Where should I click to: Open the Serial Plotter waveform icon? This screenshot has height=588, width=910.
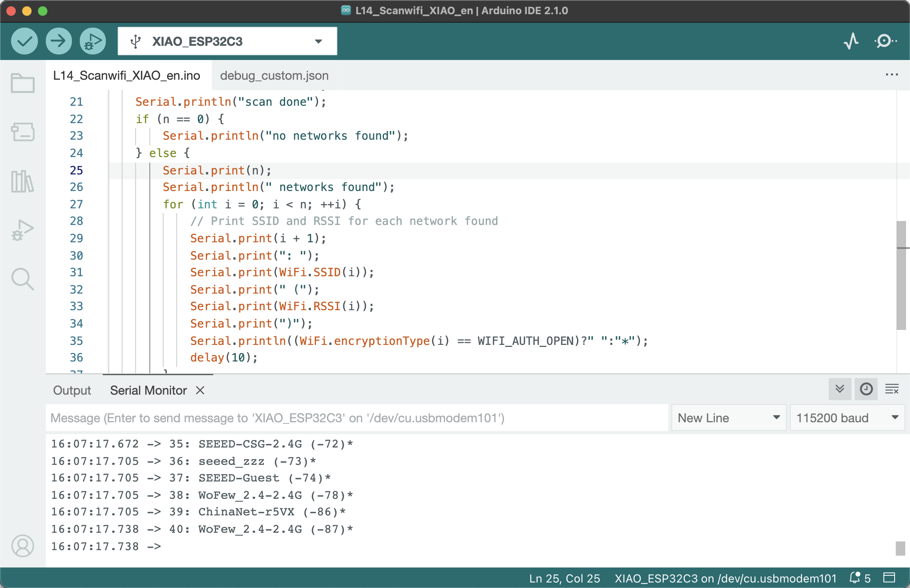[x=851, y=41]
